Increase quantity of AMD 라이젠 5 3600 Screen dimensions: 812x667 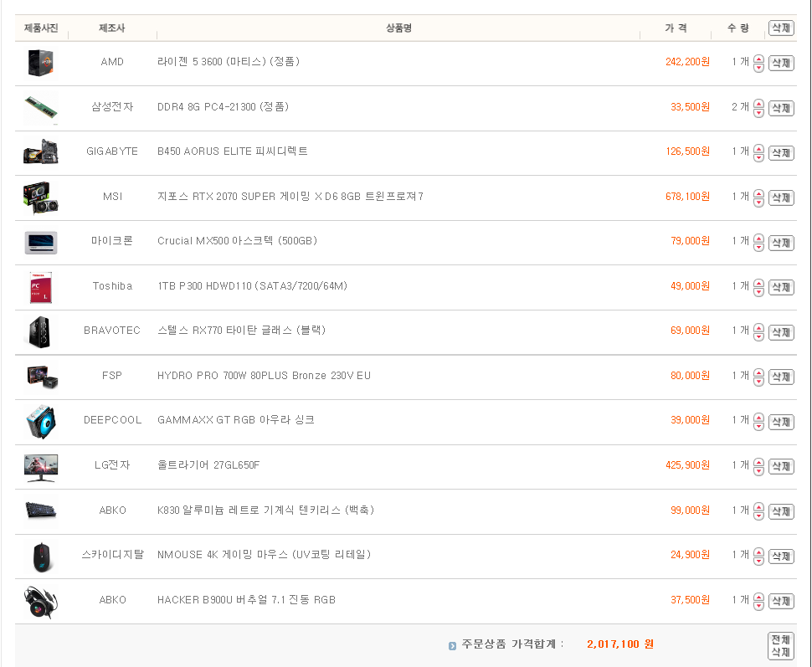(758, 59)
